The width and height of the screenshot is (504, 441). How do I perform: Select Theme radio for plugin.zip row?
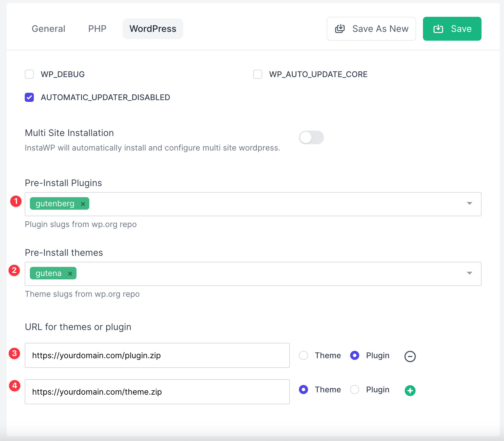tap(303, 355)
